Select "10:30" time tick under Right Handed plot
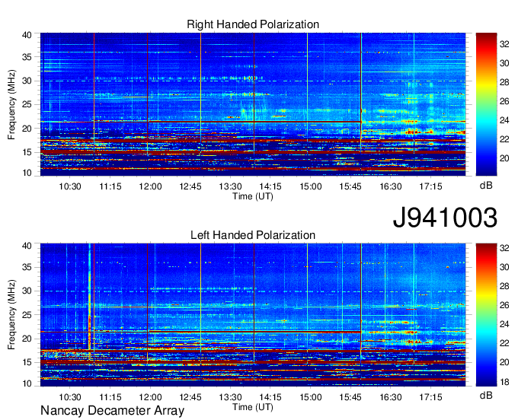 70,186
